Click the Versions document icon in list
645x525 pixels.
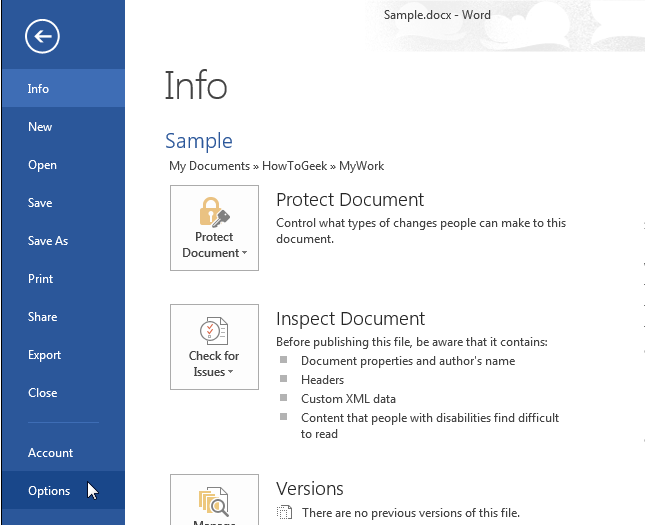[x=285, y=513]
